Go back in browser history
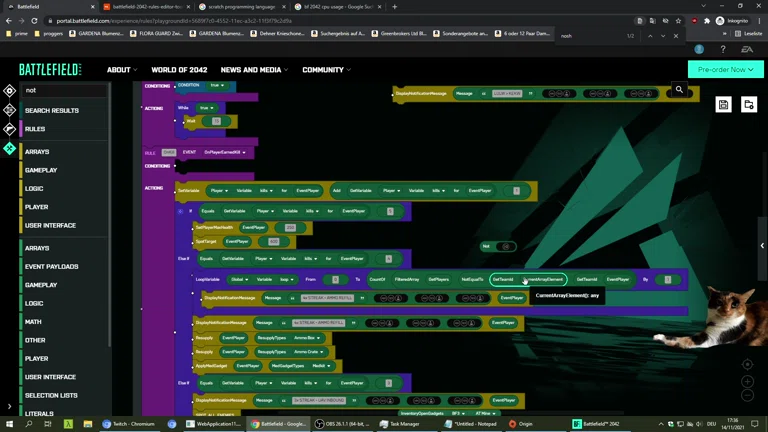 pos(8,21)
